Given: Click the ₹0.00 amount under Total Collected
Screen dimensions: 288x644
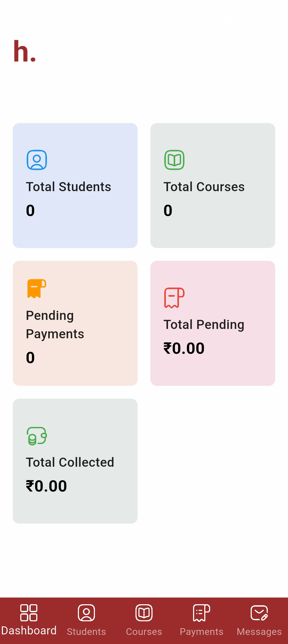Looking at the screenshot, I should point(46,486).
